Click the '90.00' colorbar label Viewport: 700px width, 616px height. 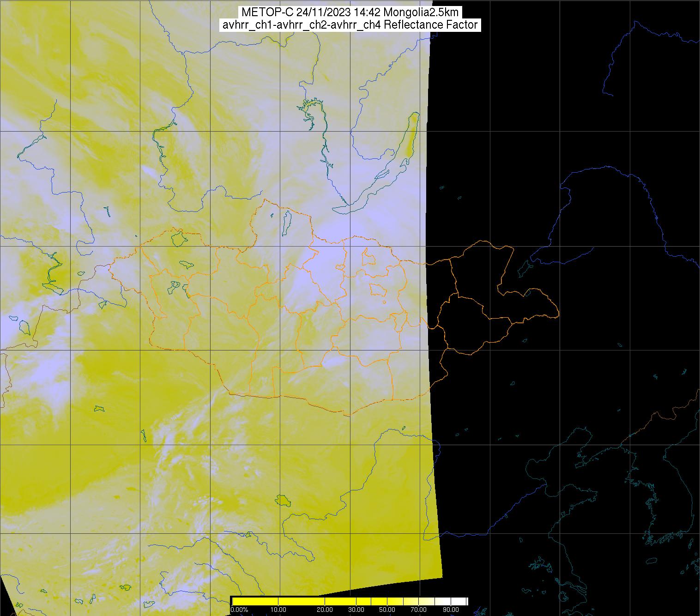click(x=451, y=610)
